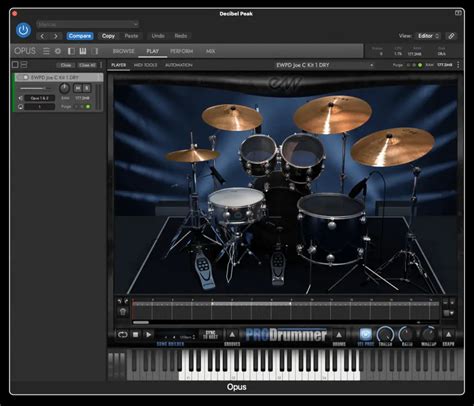Click the Makeup knob
Viewport: 474px width, 406px height.
(429, 334)
